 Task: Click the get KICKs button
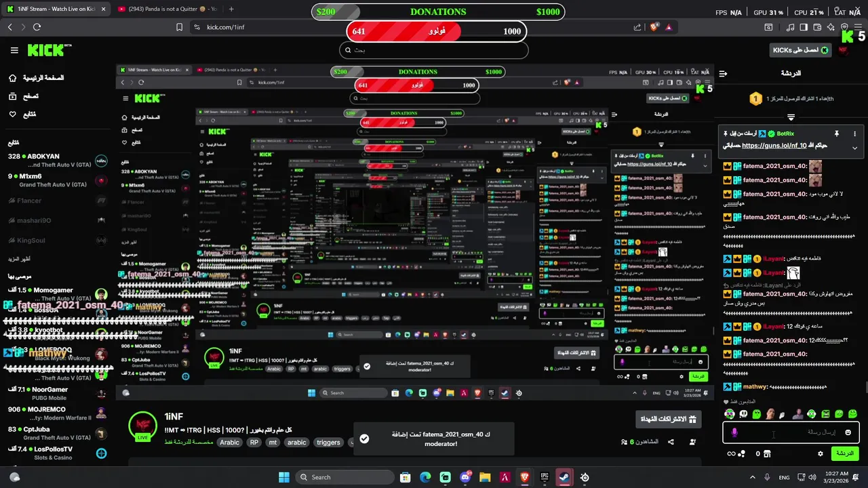point(800,50)
